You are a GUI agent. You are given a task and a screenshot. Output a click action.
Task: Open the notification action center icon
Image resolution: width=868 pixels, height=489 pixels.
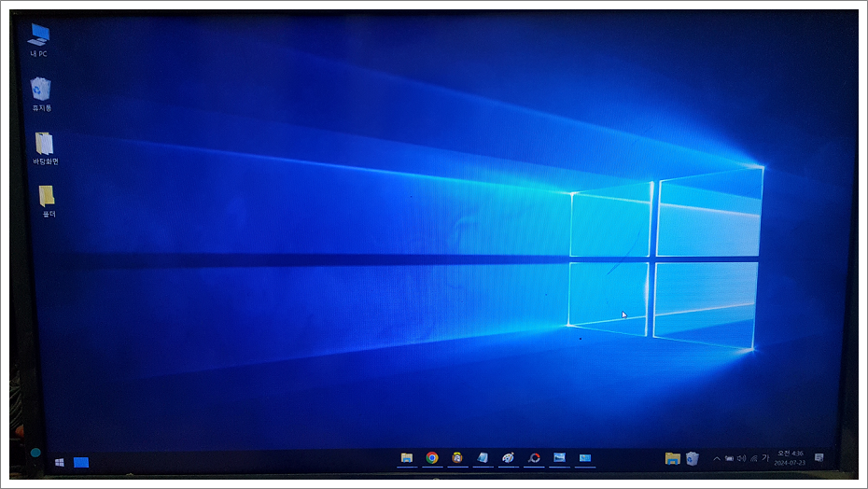(x=819, y=457)
